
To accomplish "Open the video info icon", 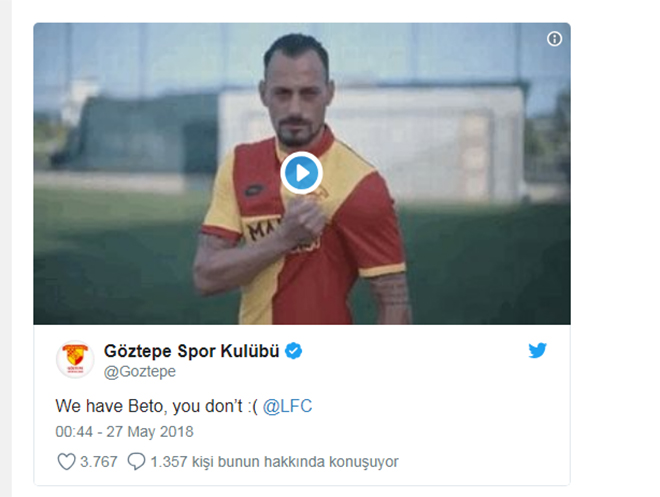I will point(554,39).
